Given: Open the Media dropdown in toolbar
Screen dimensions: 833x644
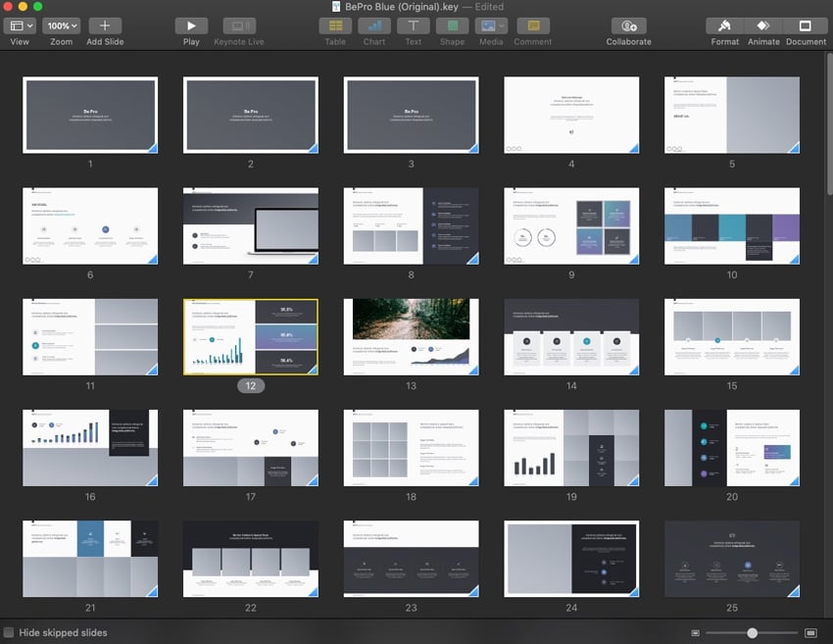Looking at the screenshot, I should tap(491, 26).
